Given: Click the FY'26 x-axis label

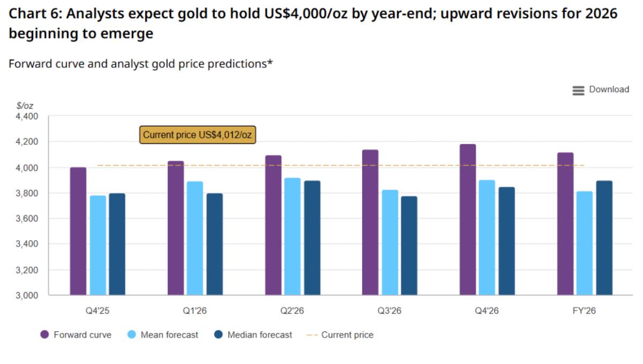Looking at the screenshot, I should [x=585, y=310].
